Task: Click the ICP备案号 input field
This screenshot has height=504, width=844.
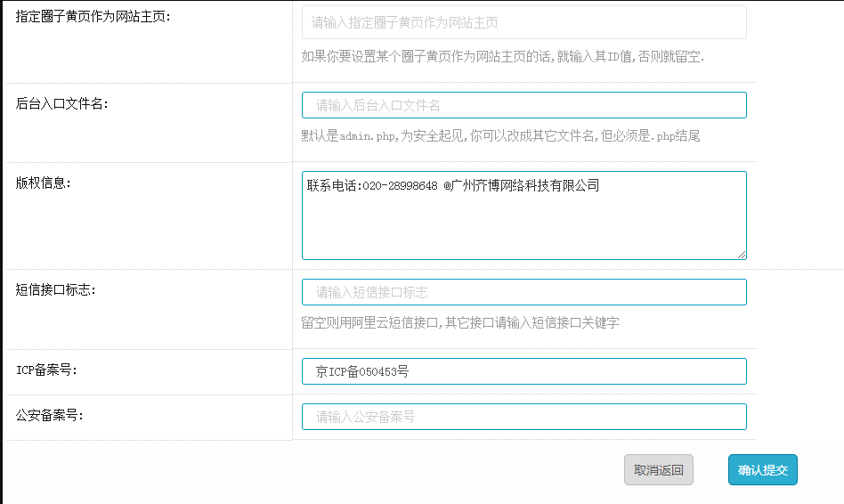Action: (523, 371)
